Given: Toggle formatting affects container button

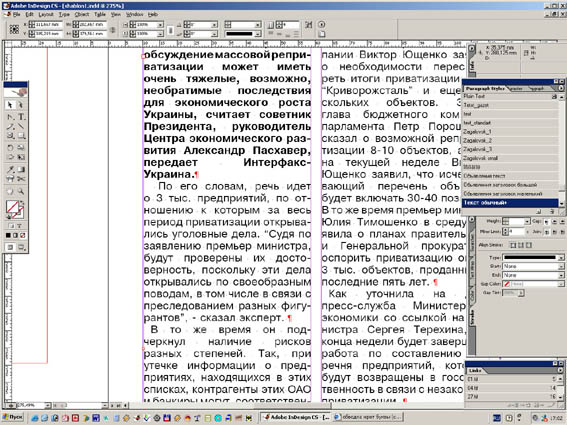Looking at the screenshot, I should coord(11,226).
